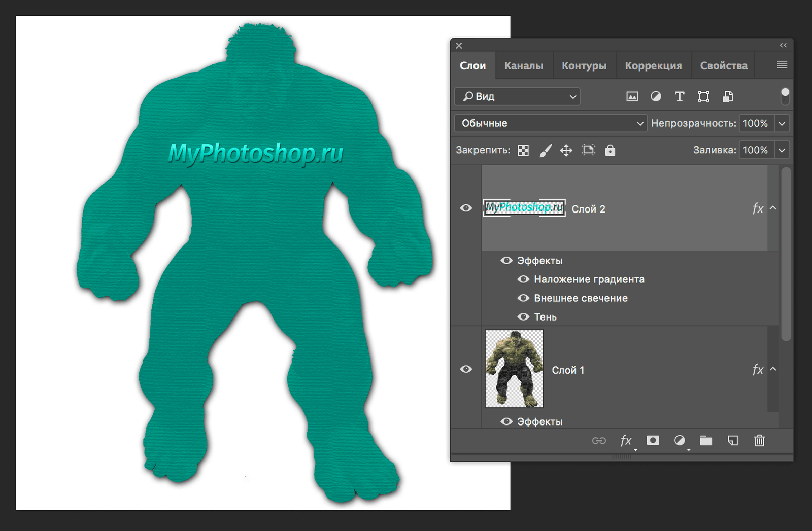Filter layers by type (T icon)

tap(680, 97)
